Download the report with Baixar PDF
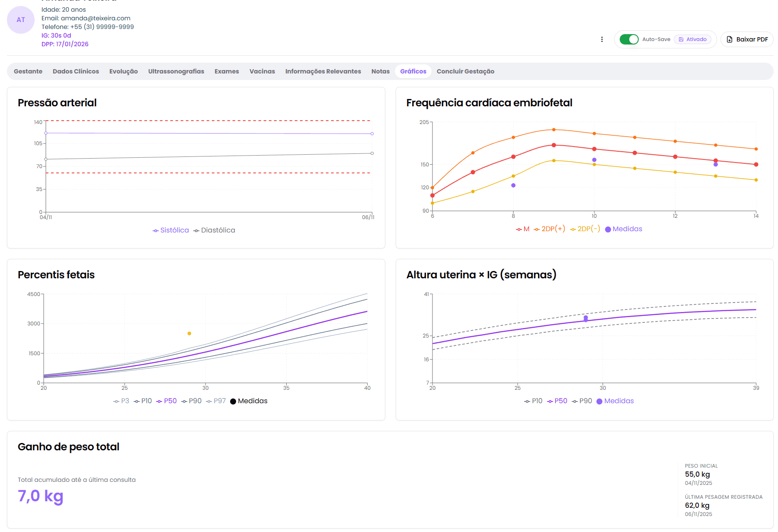 pyautogui.click(x=747, y=39)
